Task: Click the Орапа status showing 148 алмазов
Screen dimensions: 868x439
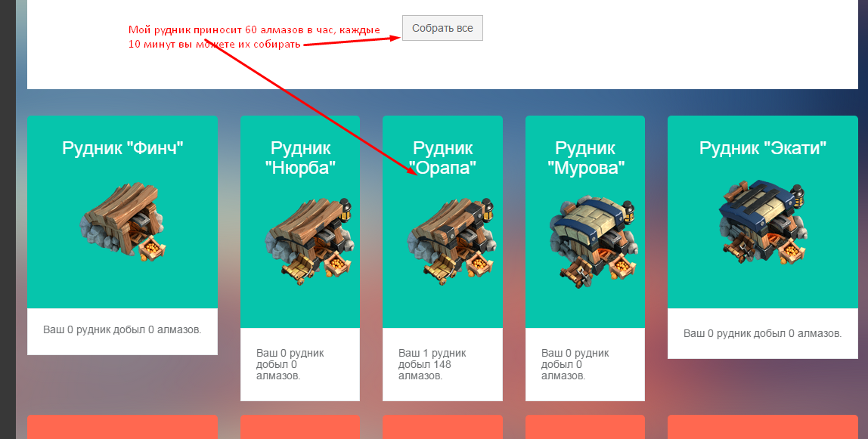Action: point(433,364)
